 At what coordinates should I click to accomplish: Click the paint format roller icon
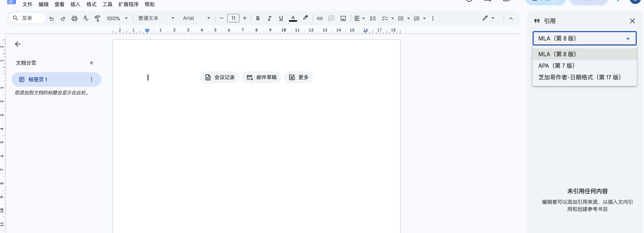coord(97,18)
